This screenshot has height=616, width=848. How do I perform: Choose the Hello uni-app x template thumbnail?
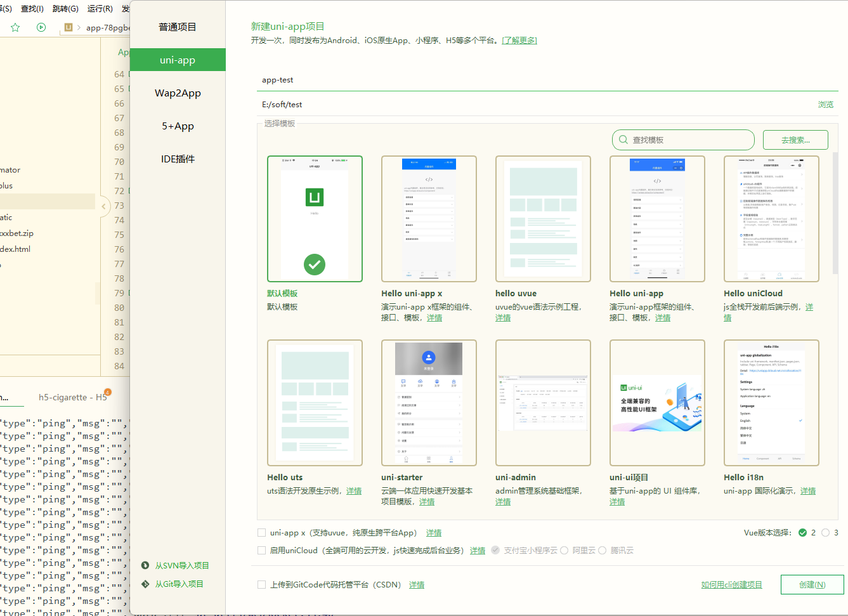pyautogui.click(x=429, y=219)
